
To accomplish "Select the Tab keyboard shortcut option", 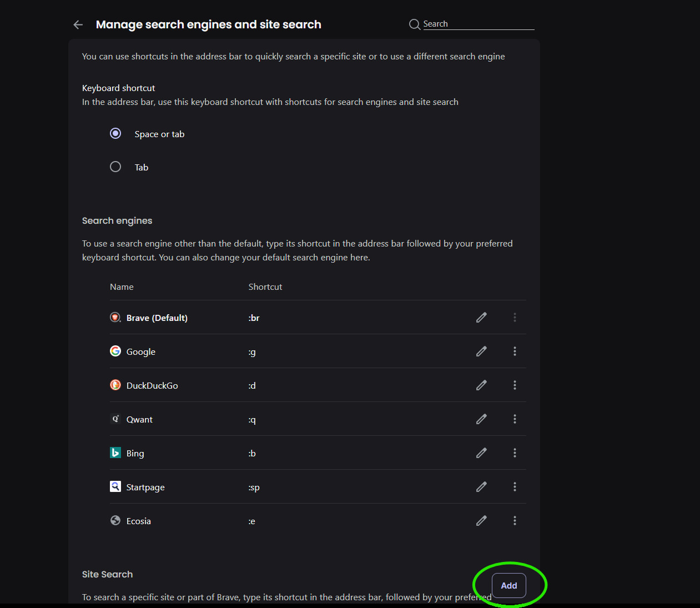I will 115,166.
